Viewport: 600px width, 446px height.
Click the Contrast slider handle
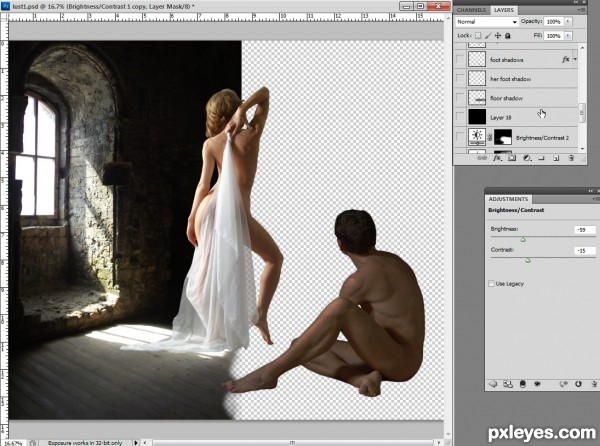528,260
